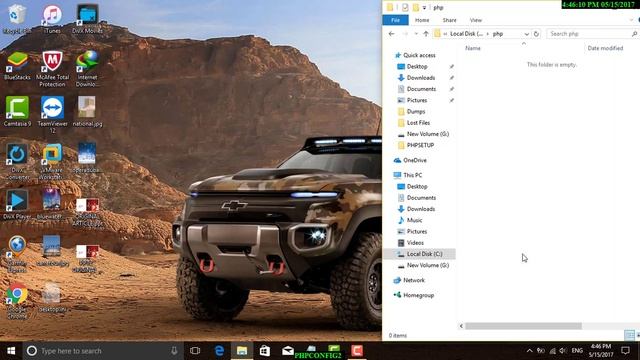Launch VMware Workstation from desktop
This screenshot has width=640, height=360.
(51, 161)
